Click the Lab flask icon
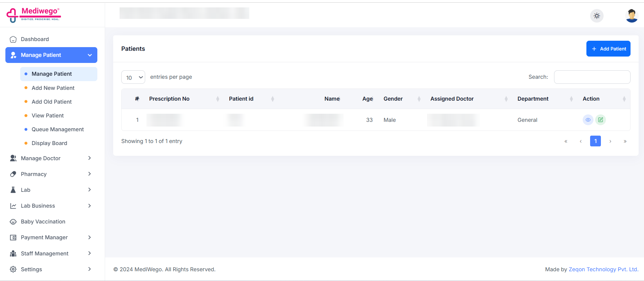This screenshot has width=644, height=281. [13, 190]
